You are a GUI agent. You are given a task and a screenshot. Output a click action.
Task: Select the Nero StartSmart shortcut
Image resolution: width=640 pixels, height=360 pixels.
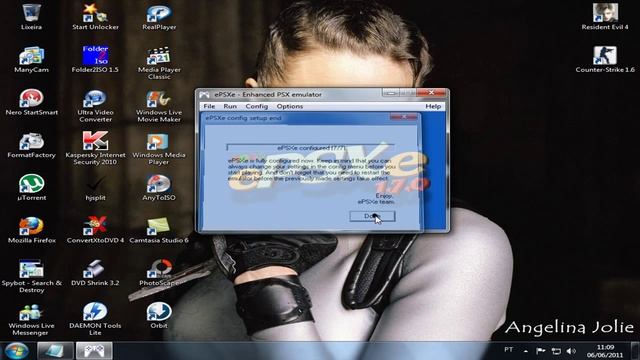[31, 102]
